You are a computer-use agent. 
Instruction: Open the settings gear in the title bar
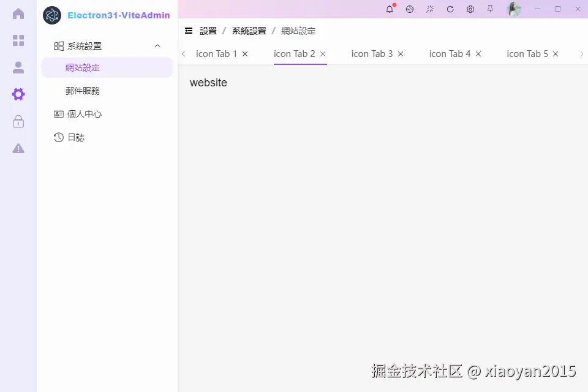[469, 9]
